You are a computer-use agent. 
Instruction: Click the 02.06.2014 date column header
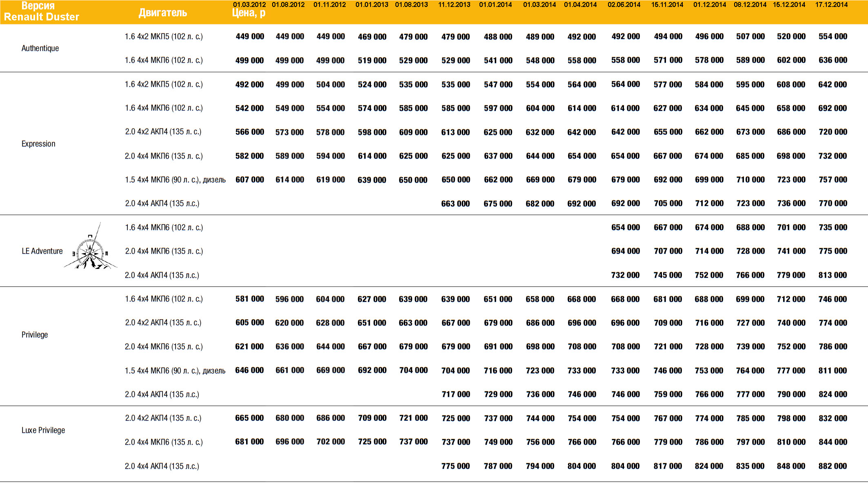(x=624, y=4)
